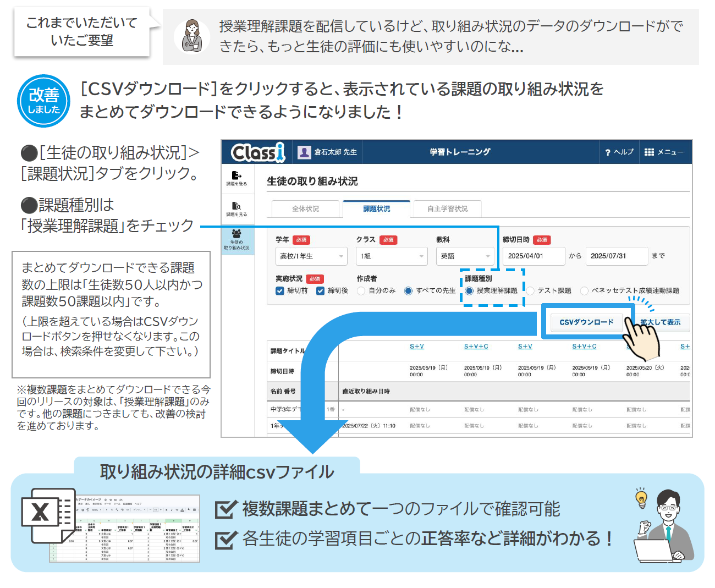Select the 授業理解課題 radio button

pyautogui.click(x=469, y=291)
